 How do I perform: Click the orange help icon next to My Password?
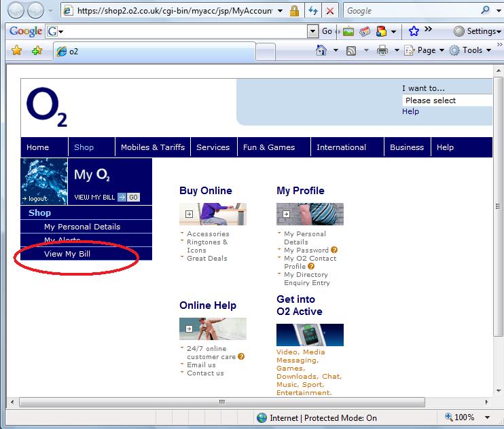point(334,250)
